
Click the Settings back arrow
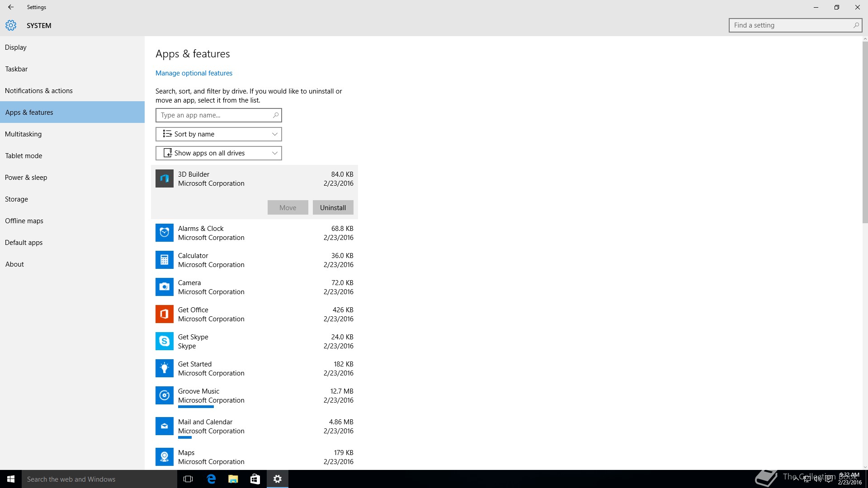click(11, 7)
